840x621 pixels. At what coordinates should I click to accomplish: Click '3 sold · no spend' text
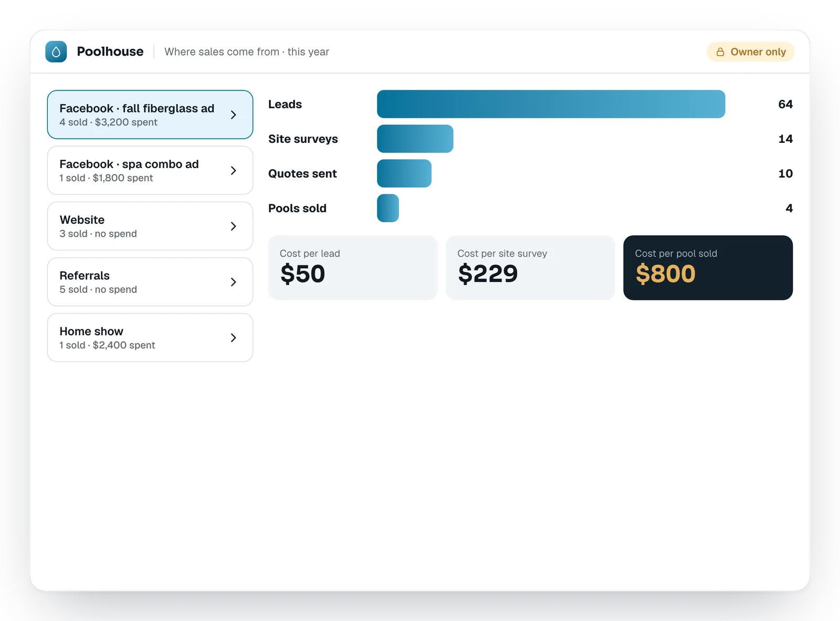[x=98, y=233]
